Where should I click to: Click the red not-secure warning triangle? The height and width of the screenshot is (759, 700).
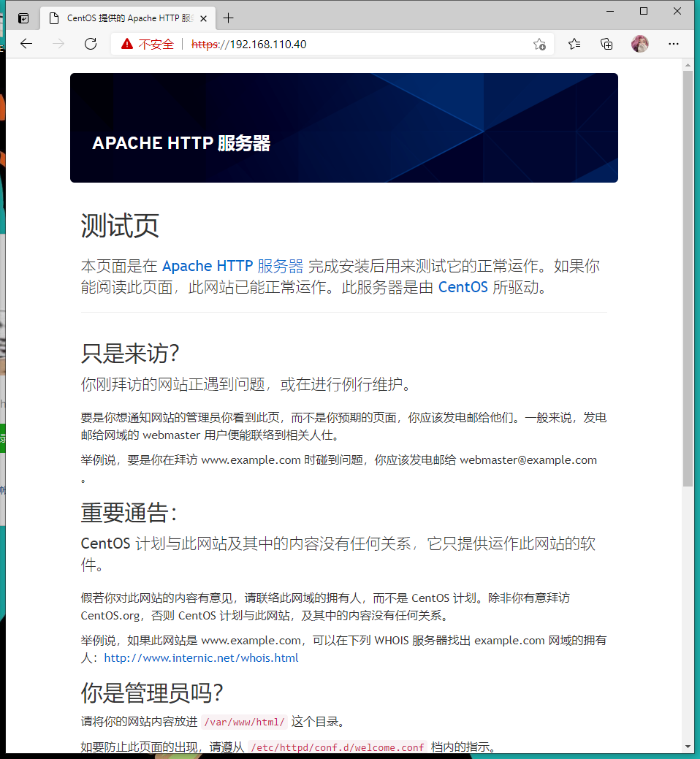[x=127, y=44]
